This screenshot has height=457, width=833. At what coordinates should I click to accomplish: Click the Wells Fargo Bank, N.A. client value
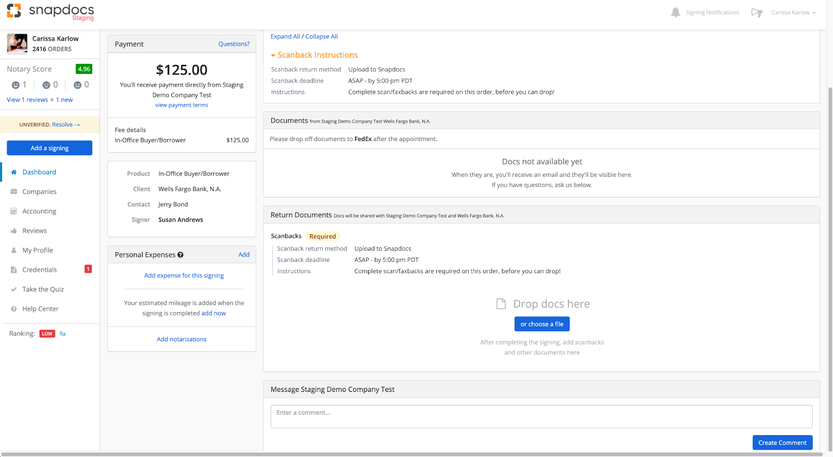click(190, 189)
